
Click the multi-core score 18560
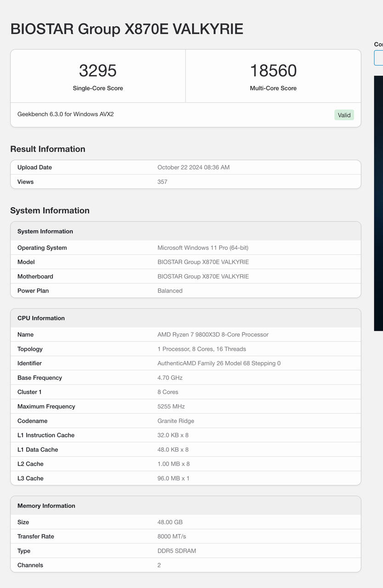click(x=273, y=71)
